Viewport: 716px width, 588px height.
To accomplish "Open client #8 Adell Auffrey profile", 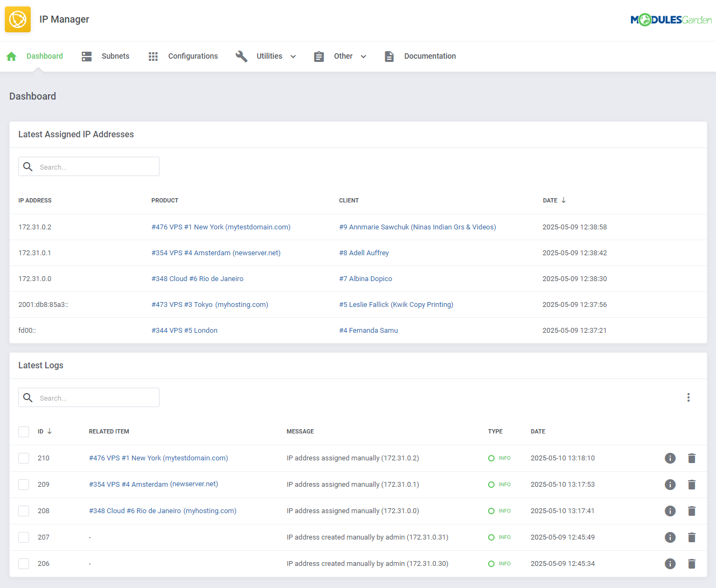I will (364, 253).
